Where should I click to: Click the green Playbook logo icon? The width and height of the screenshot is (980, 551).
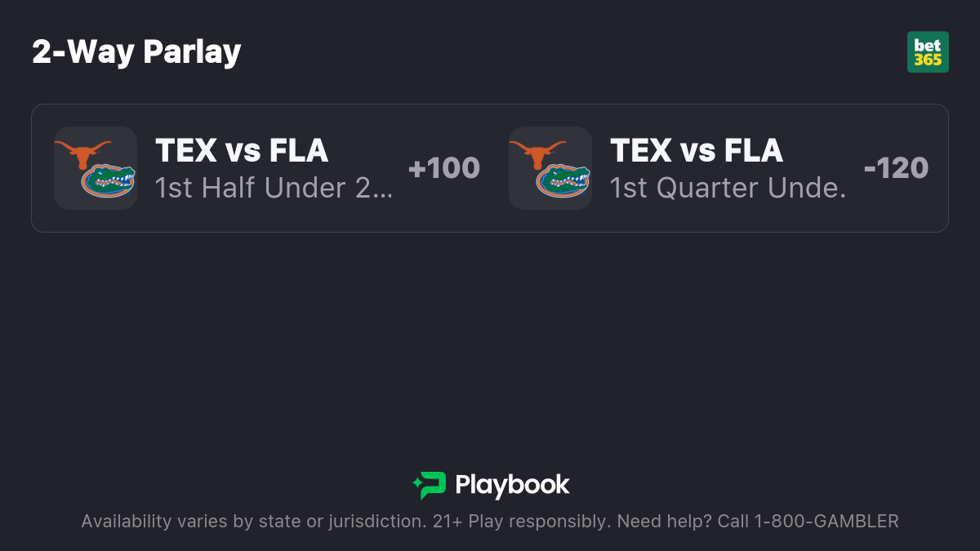click(430, 486)
